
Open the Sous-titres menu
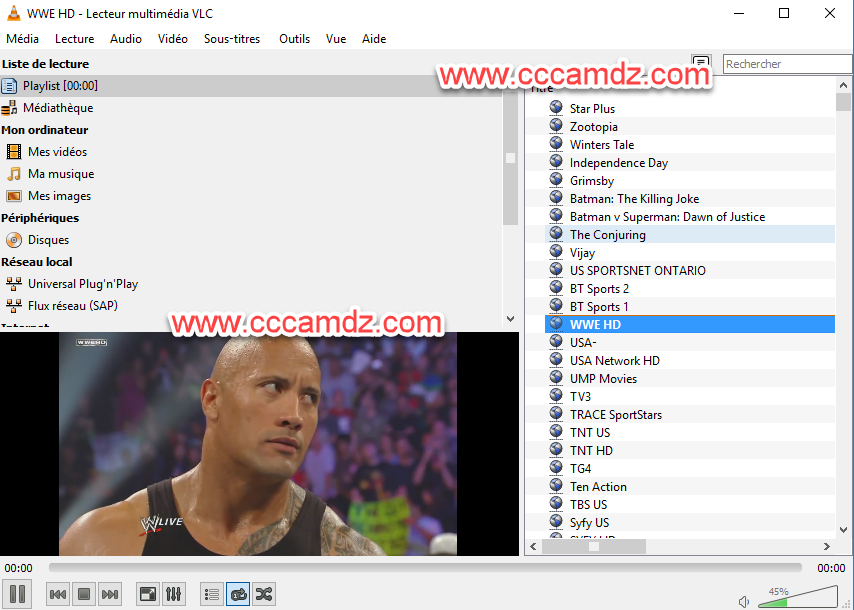point(232,39)
